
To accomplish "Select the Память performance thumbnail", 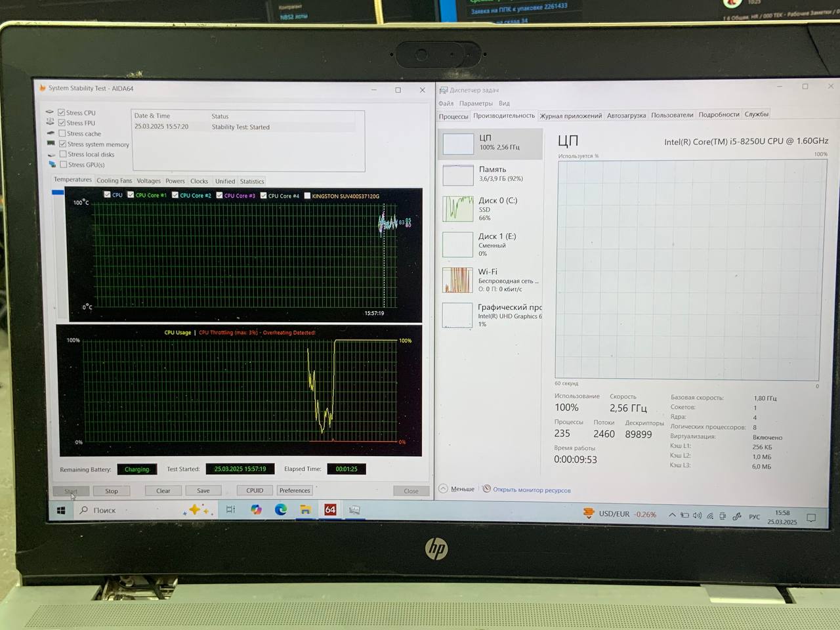I will [490, 174].
